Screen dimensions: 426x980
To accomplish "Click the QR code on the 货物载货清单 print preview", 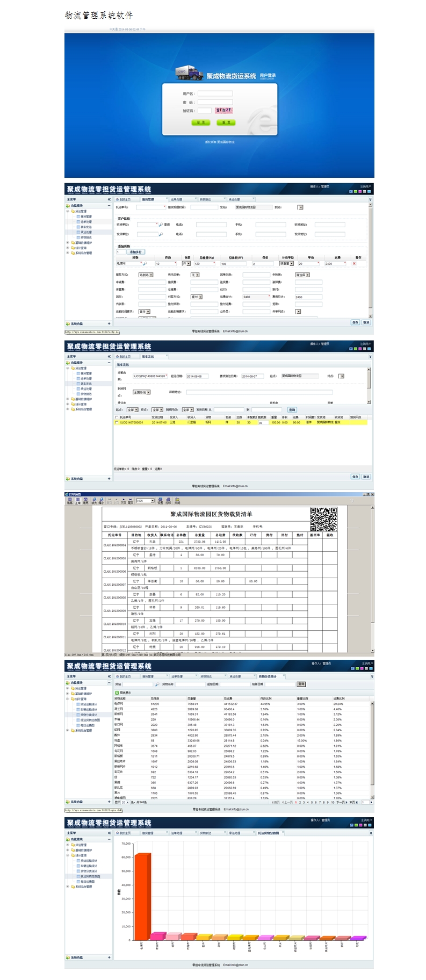I will [323, 519].
